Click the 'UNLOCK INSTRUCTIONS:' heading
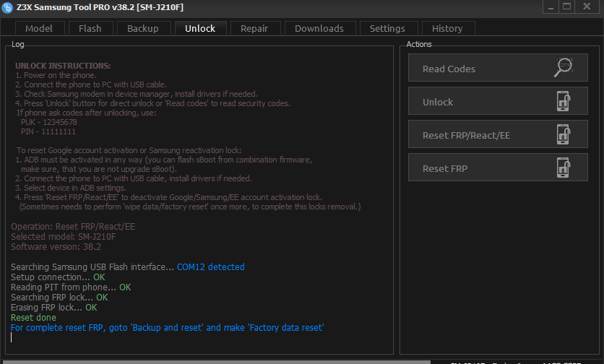604x364 pixels. point(63,66)
